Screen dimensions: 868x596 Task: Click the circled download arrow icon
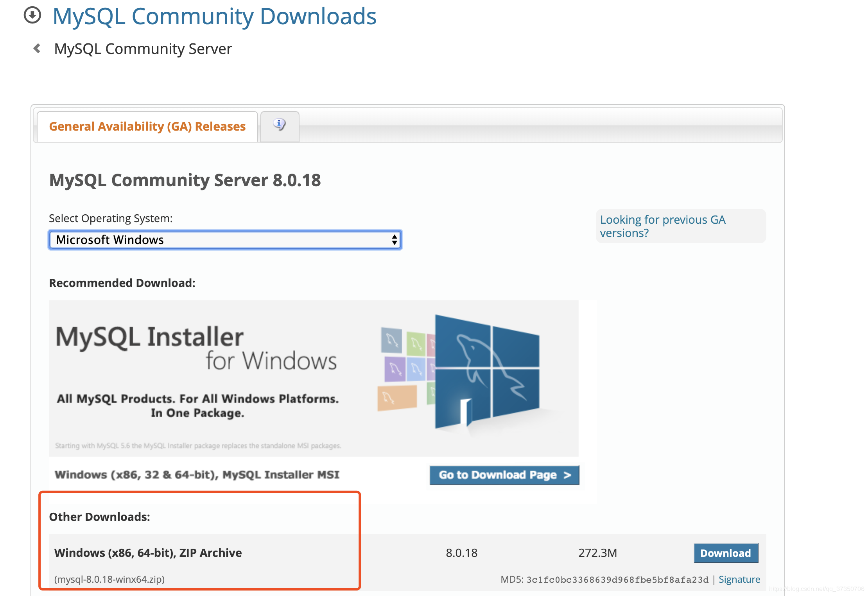[32, 16]
